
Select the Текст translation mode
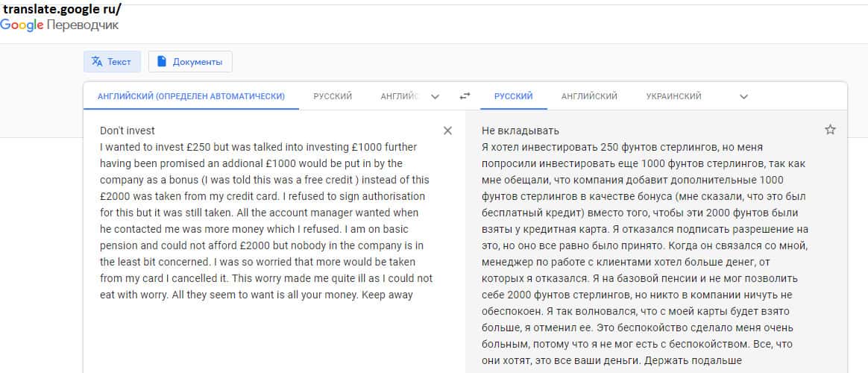point(112,62)
